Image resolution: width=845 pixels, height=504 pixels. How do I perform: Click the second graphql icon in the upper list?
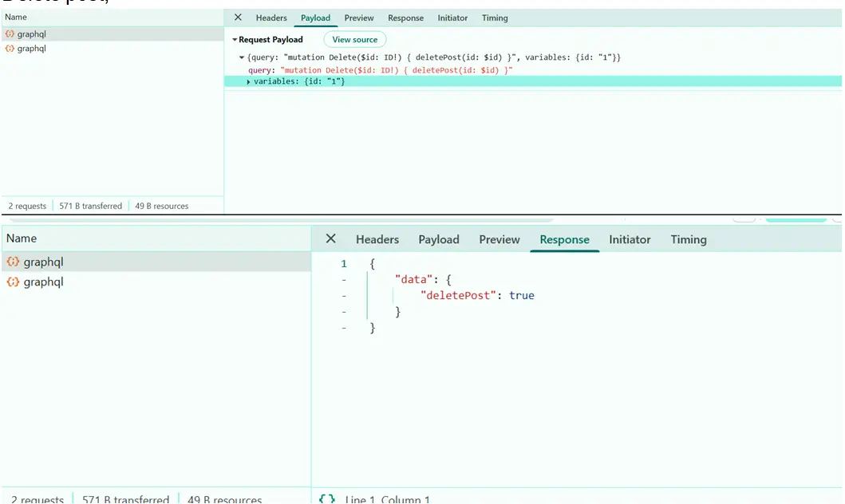tap(10, 49)
